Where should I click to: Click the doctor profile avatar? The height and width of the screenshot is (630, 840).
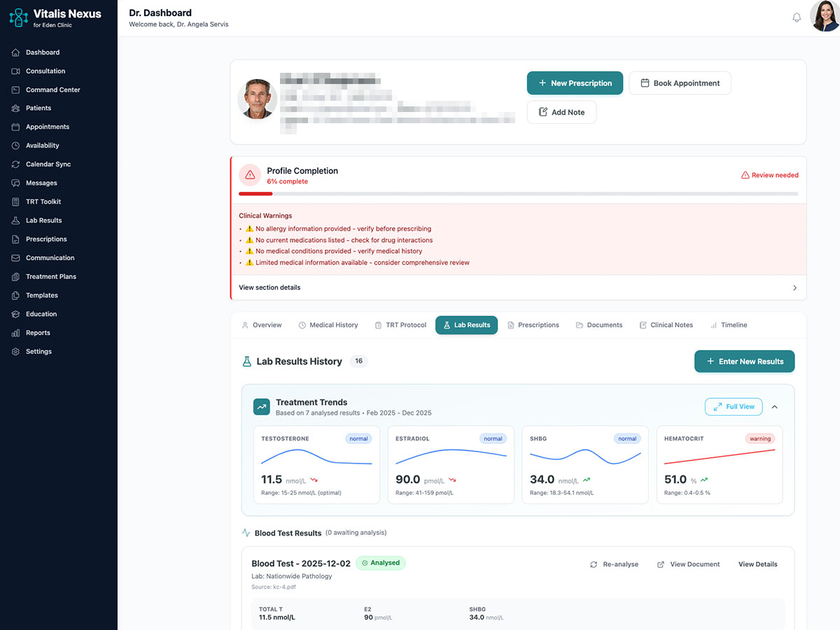click(x=825, y=17)
